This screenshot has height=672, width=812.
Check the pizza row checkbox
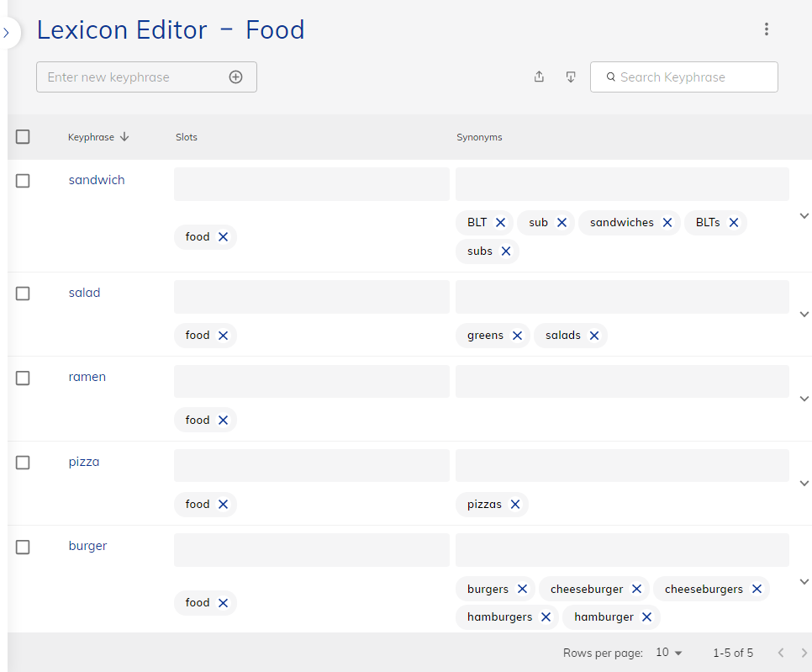(x=23, y=463)
